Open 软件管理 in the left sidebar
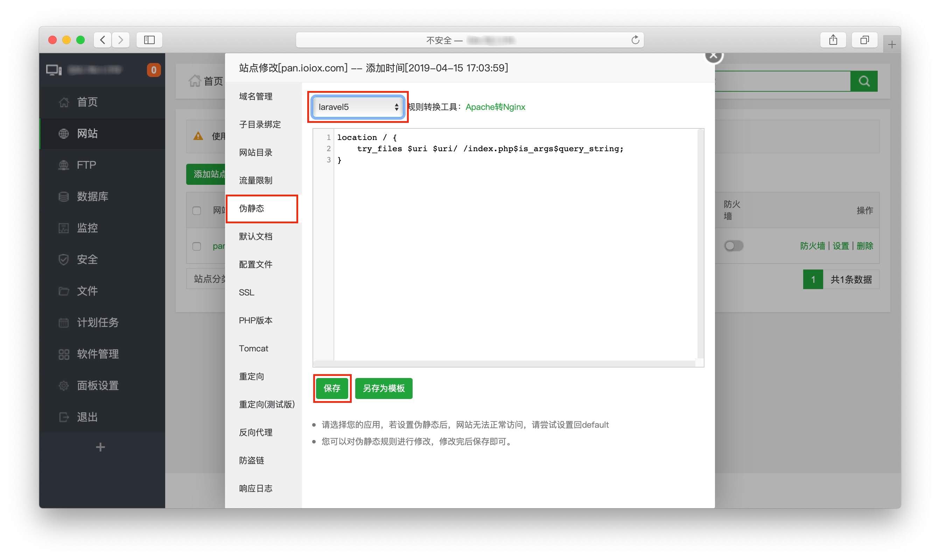The image size is (940, 560). 102,354
